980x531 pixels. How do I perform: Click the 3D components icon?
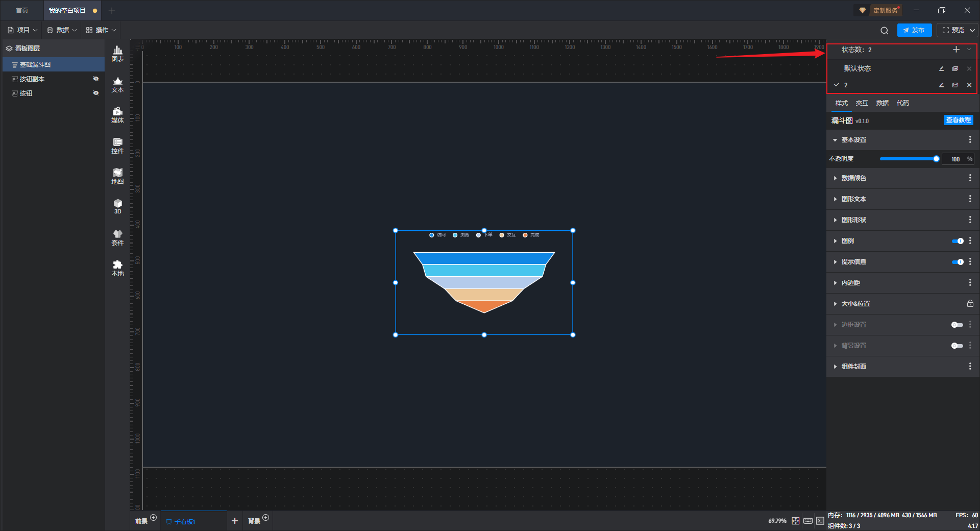point(117,206)
